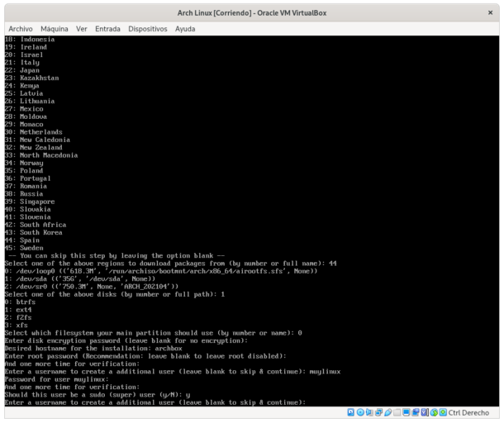
Task: Click the shared folders status icon
Action: (397, 412)
